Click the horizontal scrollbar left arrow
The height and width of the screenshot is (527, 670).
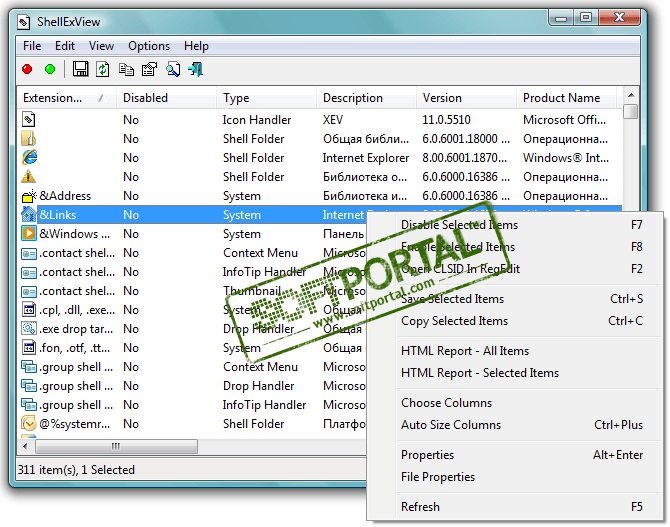pyautogui.click(x=25, y=447)
